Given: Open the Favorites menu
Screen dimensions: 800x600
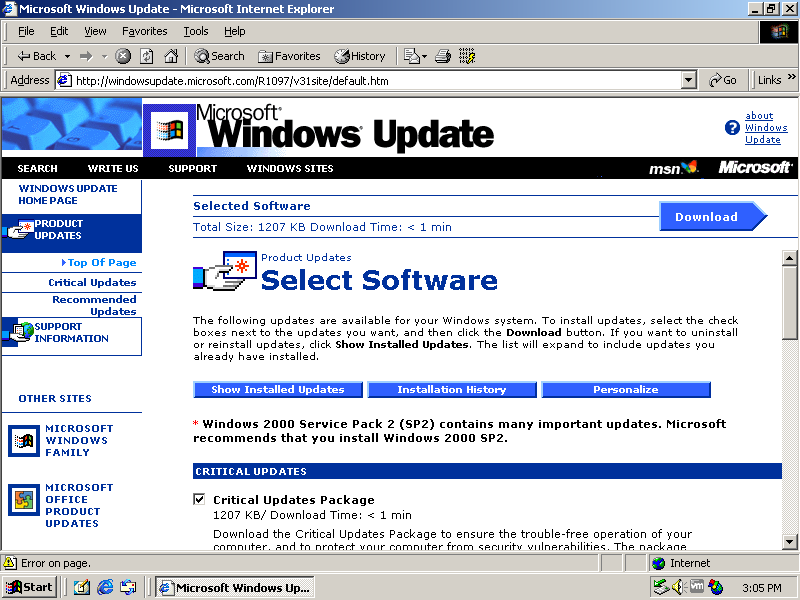Looking at the screenshot, I should (145, 32).
